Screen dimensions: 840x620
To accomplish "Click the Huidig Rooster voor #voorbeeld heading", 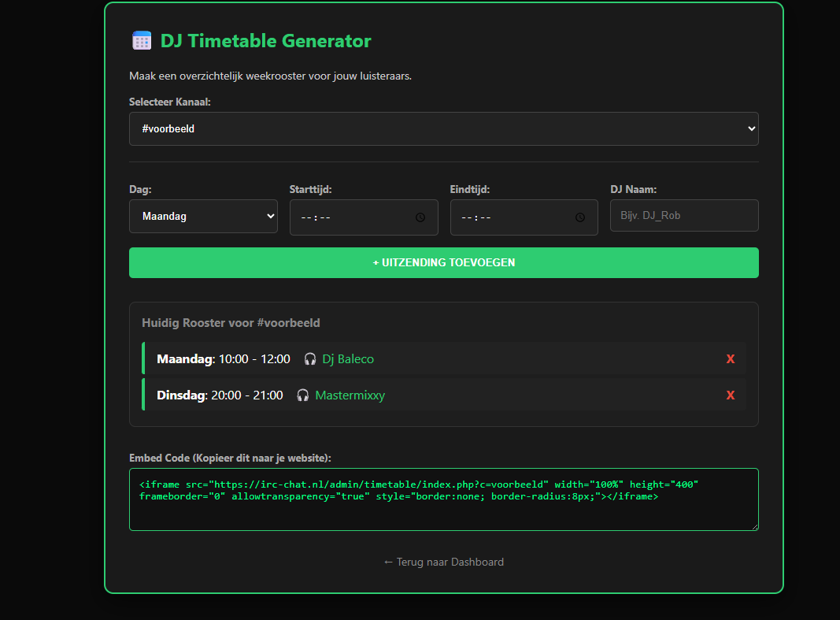I will coord(231,322).
